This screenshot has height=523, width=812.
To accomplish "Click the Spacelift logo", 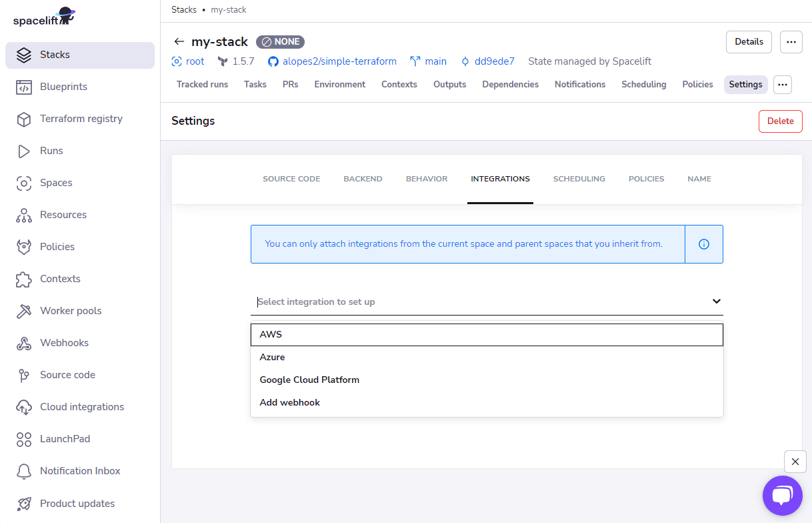I will pos(45,17).
